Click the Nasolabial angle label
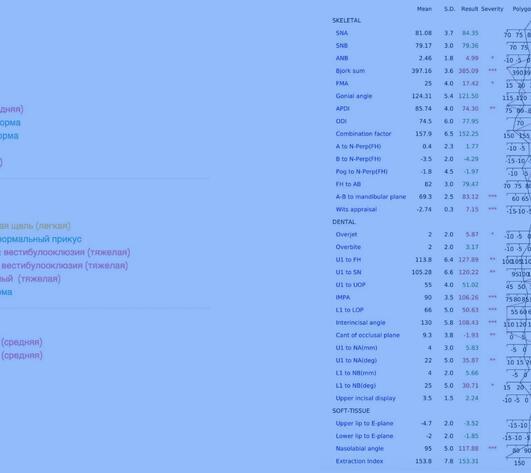The width and height of the screenshot is (531, 473). click(360, 449)
